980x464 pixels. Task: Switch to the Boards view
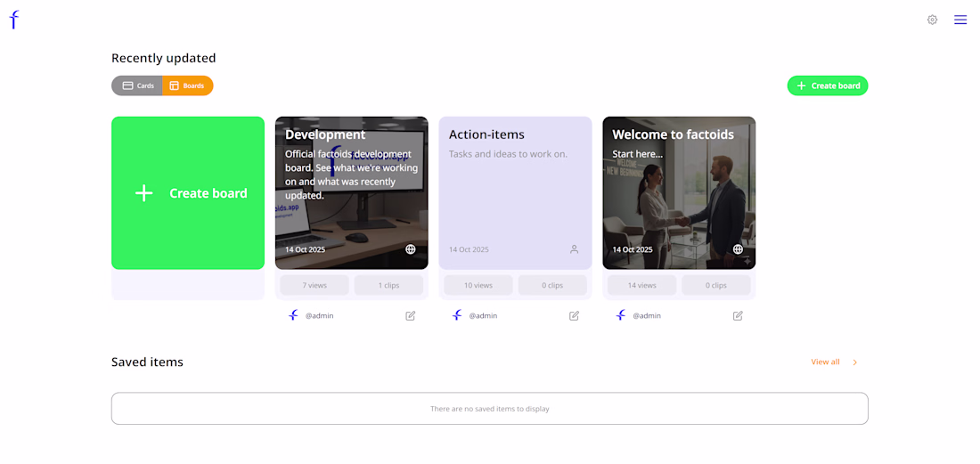[x=187, y=85]
